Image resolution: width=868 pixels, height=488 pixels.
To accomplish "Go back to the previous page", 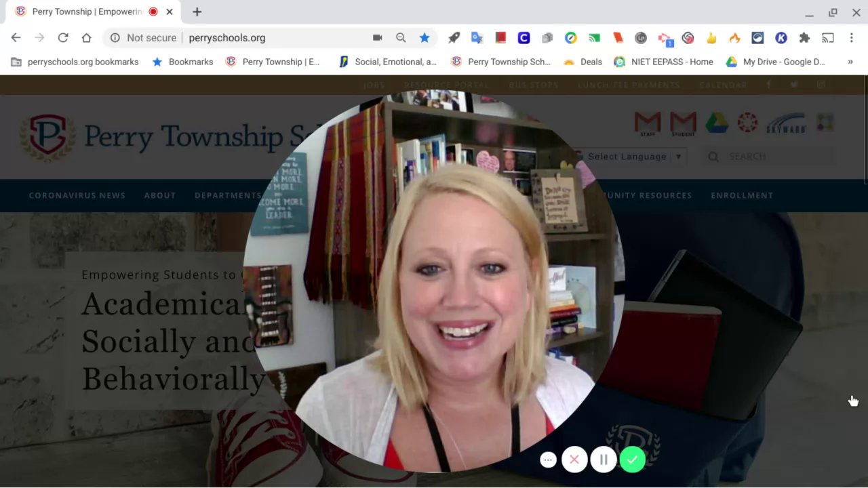I will [16, 38].
